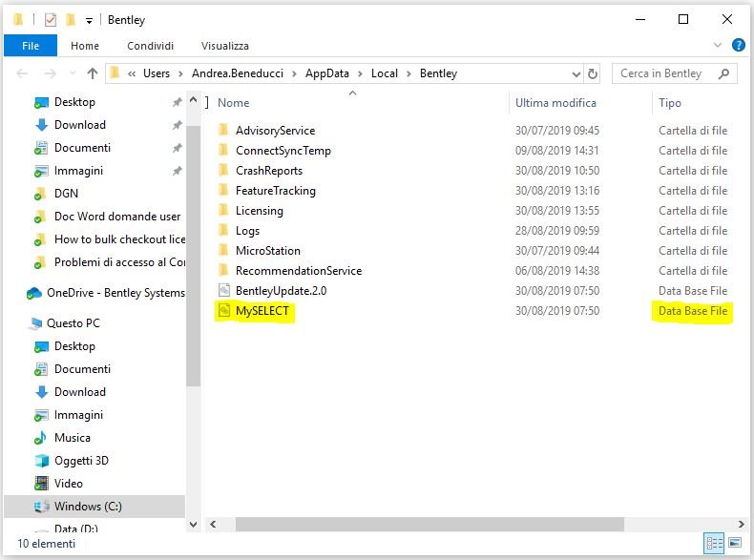Go up one folder level arrow
The width and height of the screenshot is (754, 560).
(93, 73)
